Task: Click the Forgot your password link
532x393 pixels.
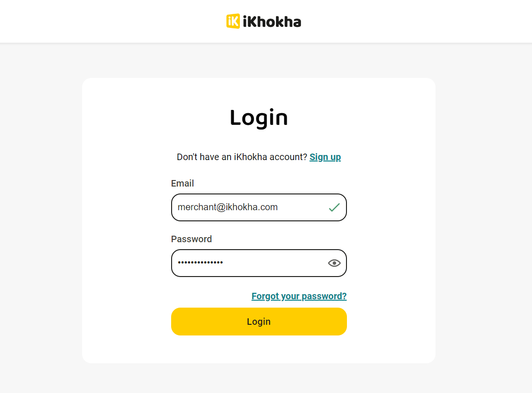Action: point(299,296)
